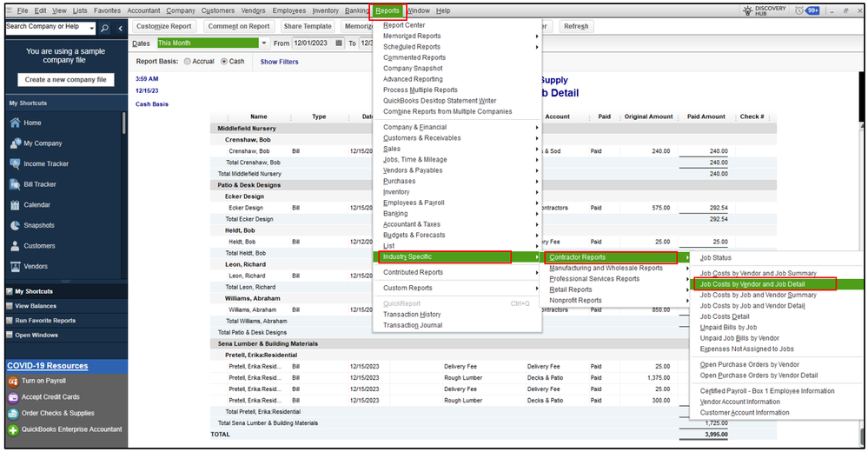Open the search scope dropdown arrow

(x=91, y=28)
